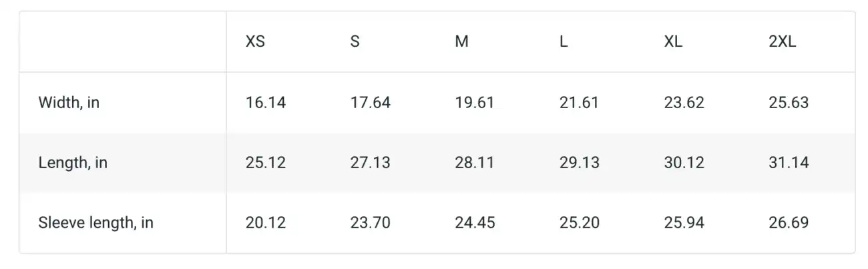Click the 2XL width value 25.63

tap(789, 103)
